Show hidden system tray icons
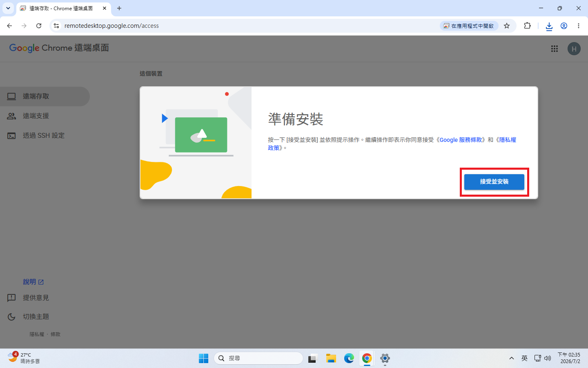This screenshot has height=368, width=588. click(511, 358)
